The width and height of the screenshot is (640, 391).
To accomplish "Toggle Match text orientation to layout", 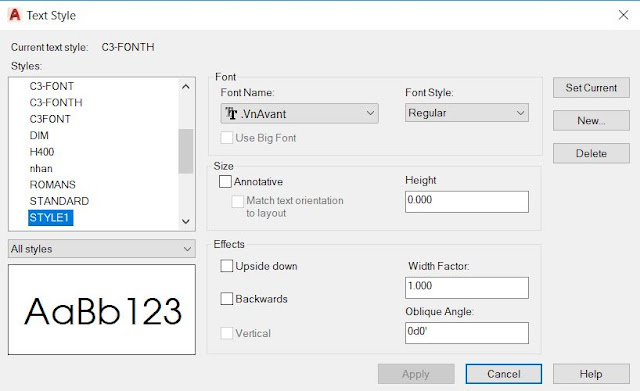I will [x=238, y=201].
